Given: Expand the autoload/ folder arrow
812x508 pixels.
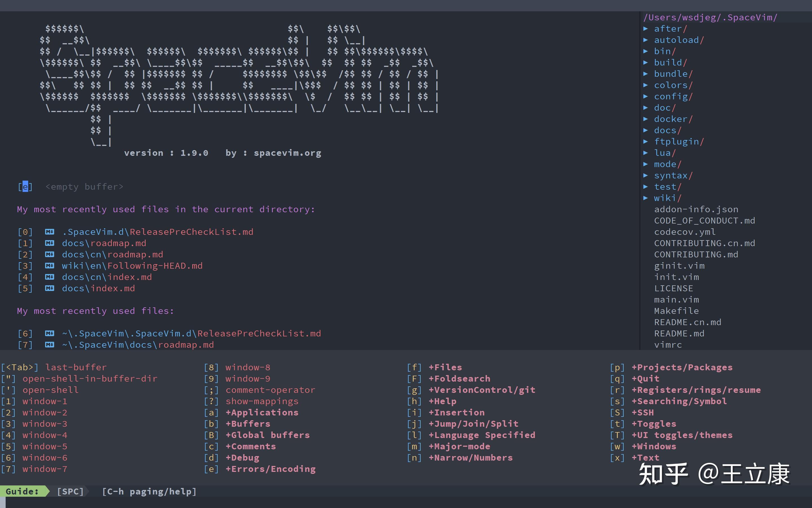Looking at the screenshot, I should tap(646, 40).
